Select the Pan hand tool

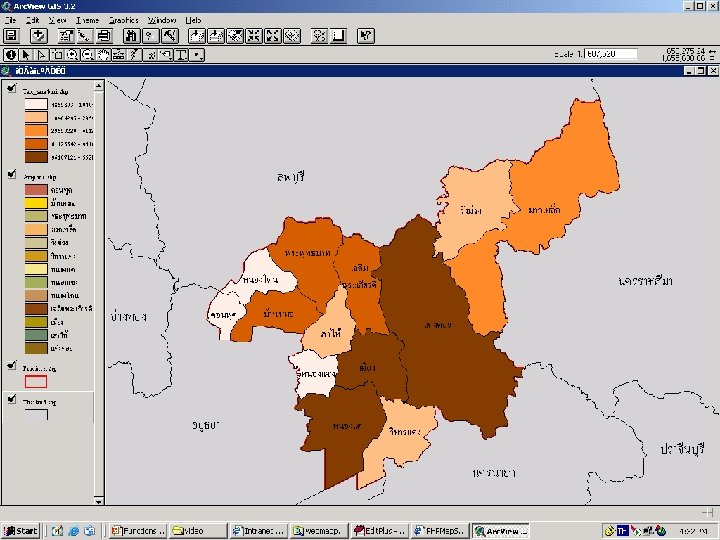click(x=104, y=55)
